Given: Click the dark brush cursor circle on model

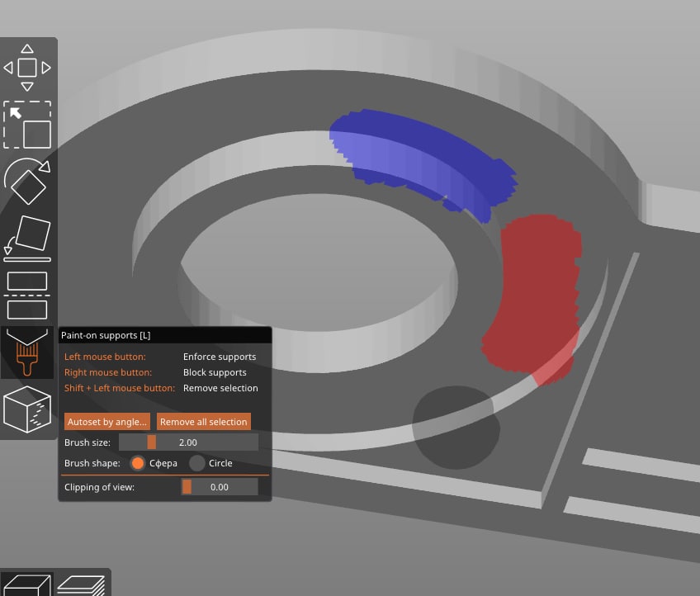Looking at the screenshot, I should pyautogui.click(x=456, y=428).
